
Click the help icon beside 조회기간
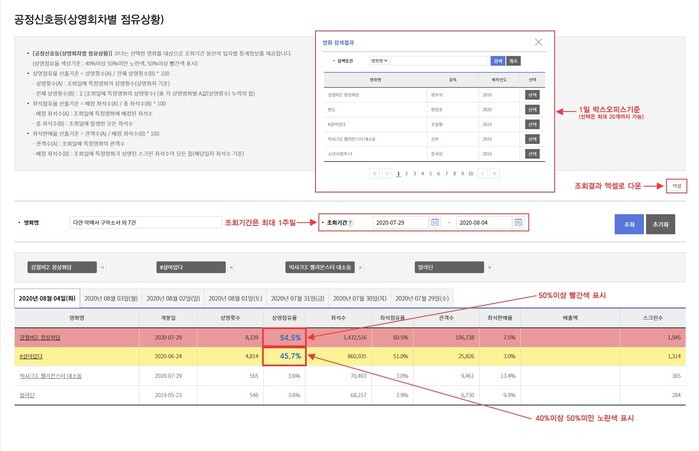click(x=350, y=223)
